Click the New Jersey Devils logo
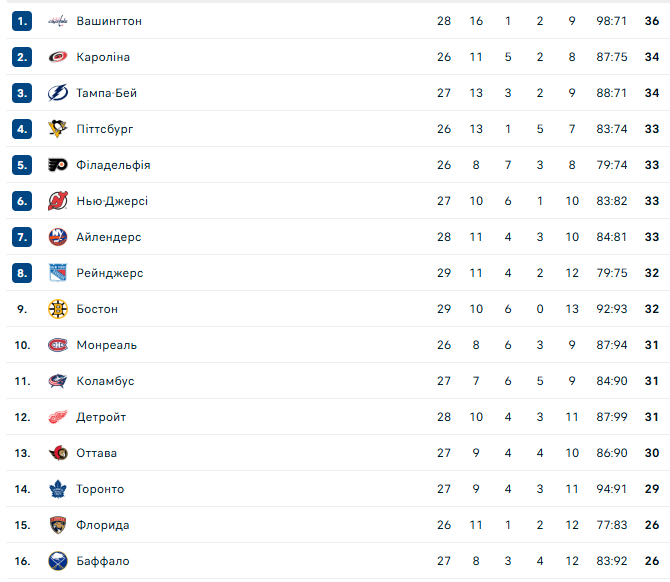The width and height of the screenshot is (670, 582). (58, 201)
